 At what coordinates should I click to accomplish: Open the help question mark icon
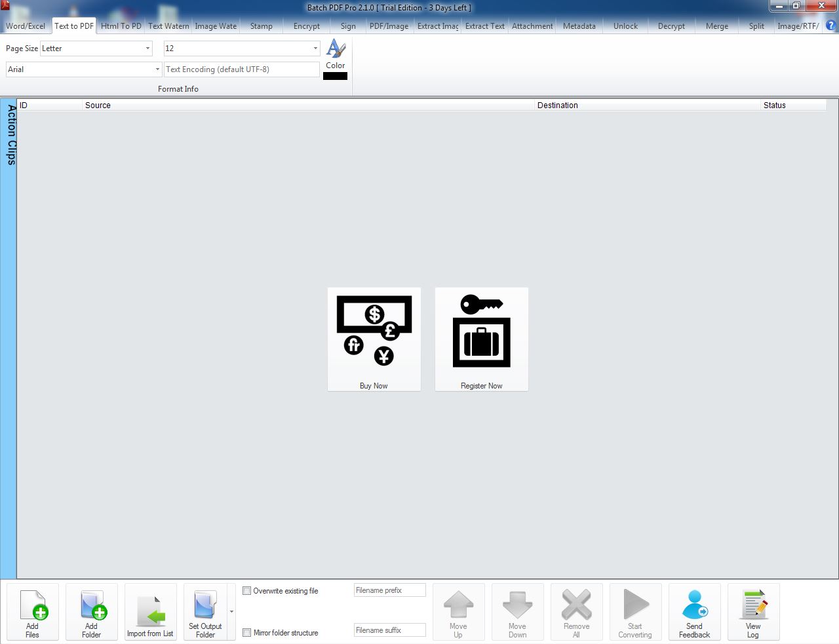(830, 26)
